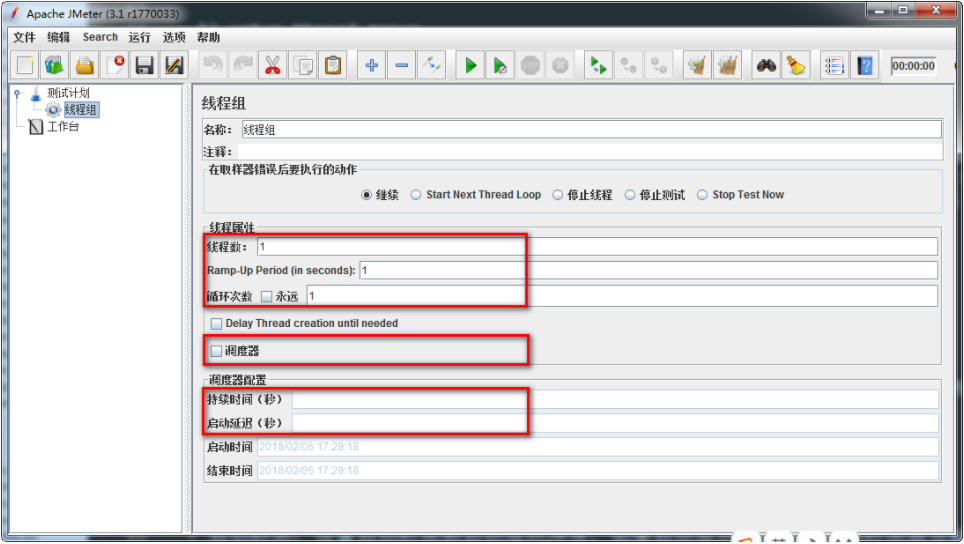This screenshot has width=964, height=544.
Task: Click the Help question mark icon
Action: coord(864,65)
